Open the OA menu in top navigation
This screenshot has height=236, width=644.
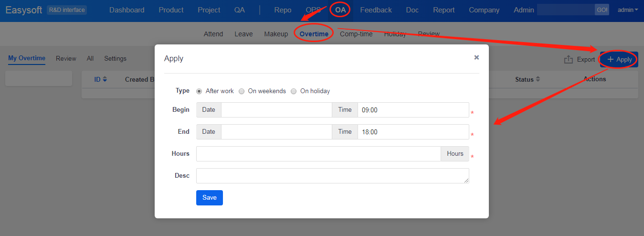340,10
